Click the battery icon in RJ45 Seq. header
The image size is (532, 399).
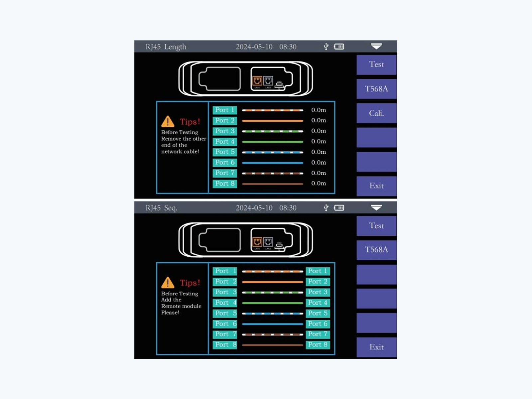coord(339,208)
